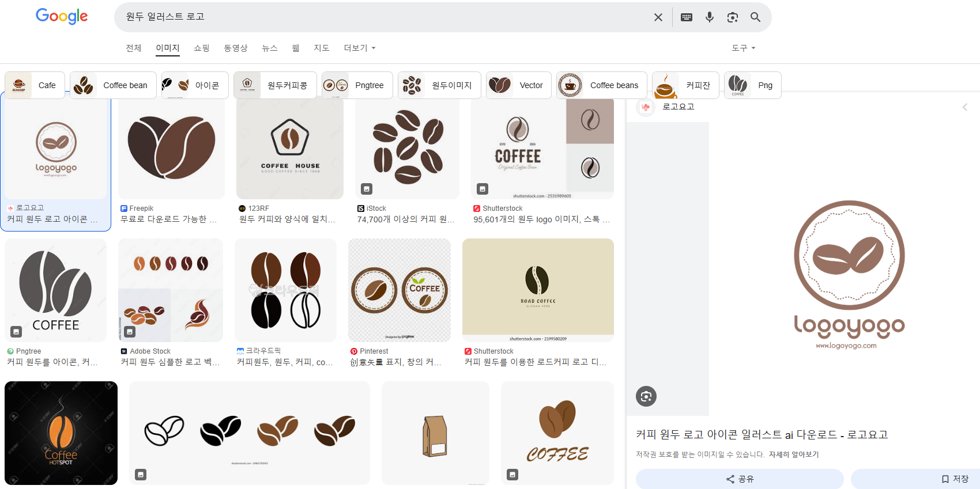Open Google Lens image search in search bar
980x489 pixels.
[733, 17]
